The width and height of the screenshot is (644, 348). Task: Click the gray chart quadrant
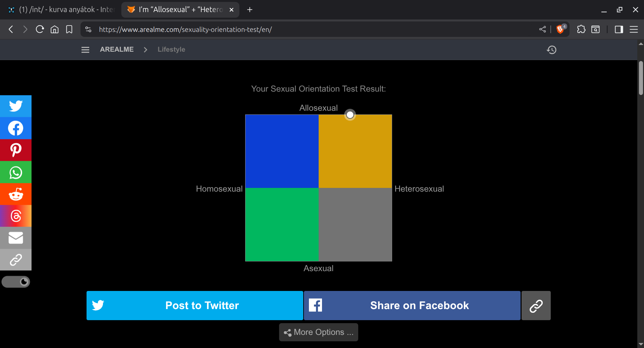click(355, 225)
